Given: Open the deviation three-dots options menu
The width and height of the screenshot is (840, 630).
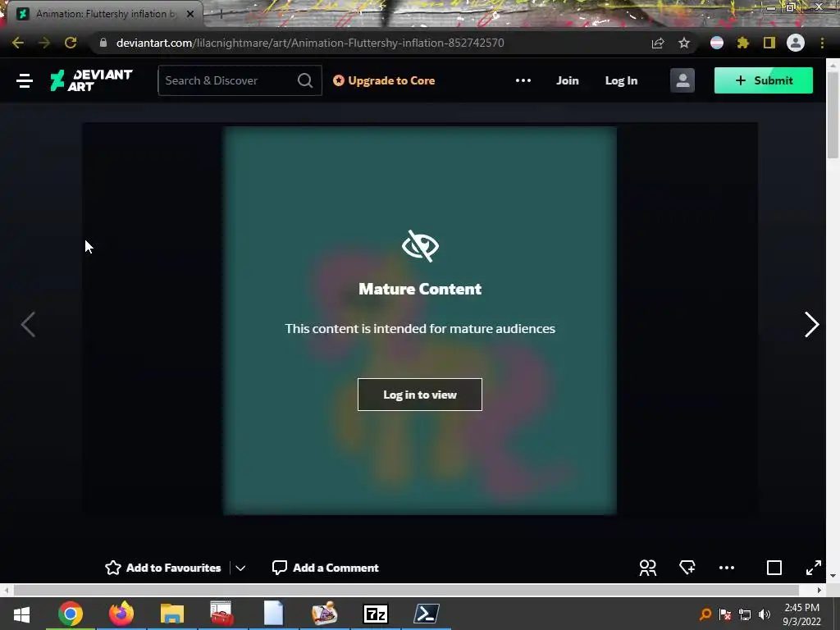Looking at the screenshot, I should pyautogui.click(x=727, y=568).
